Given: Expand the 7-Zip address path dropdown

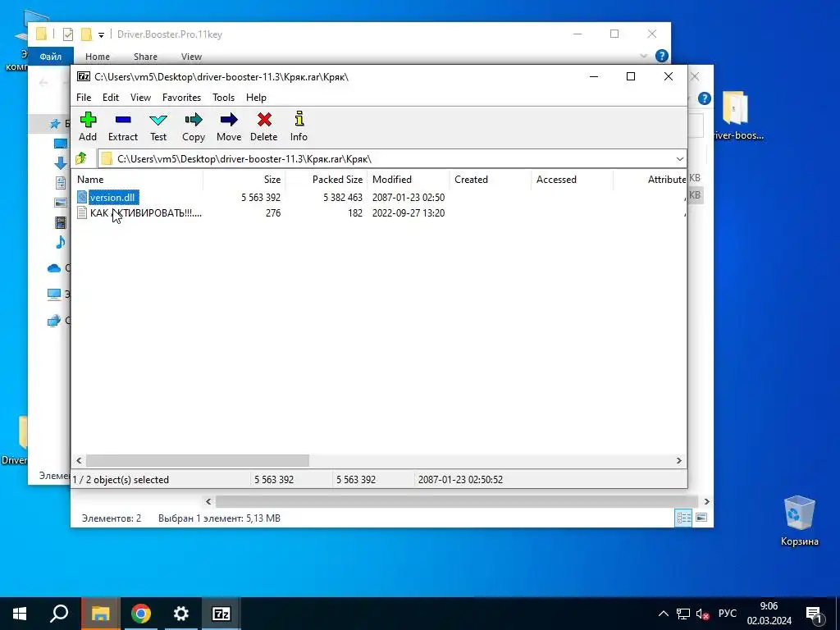Looking at the screenshot, I should [x=679, y=159].
